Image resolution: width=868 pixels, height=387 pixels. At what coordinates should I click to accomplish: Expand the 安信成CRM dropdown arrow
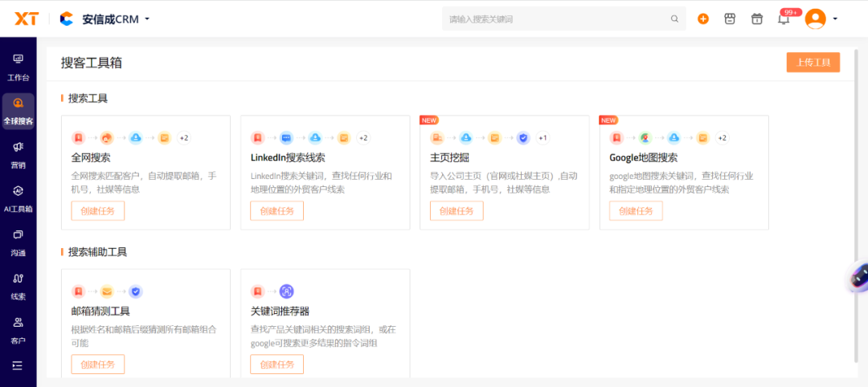click(147, 18)
